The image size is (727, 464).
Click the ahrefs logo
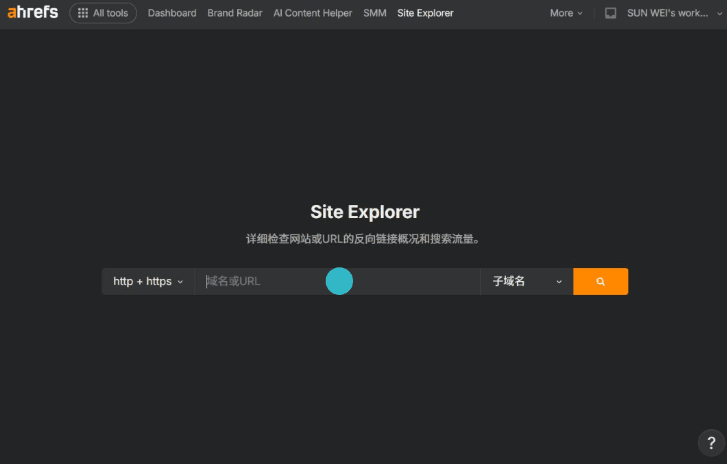(x=33, y=13)
